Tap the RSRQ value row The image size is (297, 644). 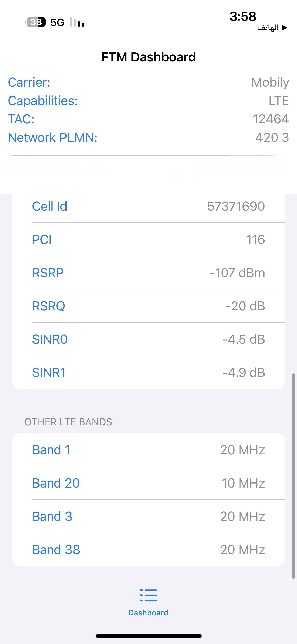[x=148, y=306]
